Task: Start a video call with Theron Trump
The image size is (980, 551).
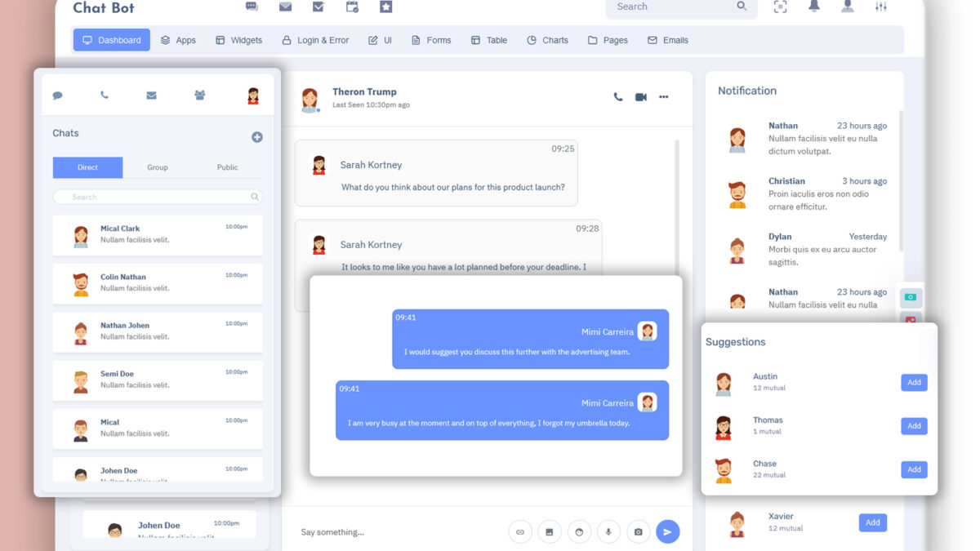Action: pos(640,96)
